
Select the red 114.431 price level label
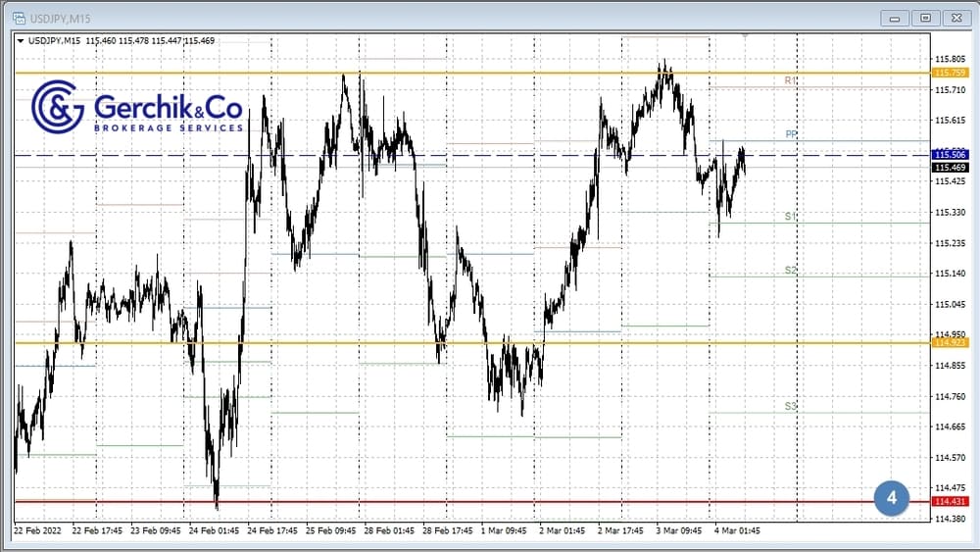click(951, 502)
